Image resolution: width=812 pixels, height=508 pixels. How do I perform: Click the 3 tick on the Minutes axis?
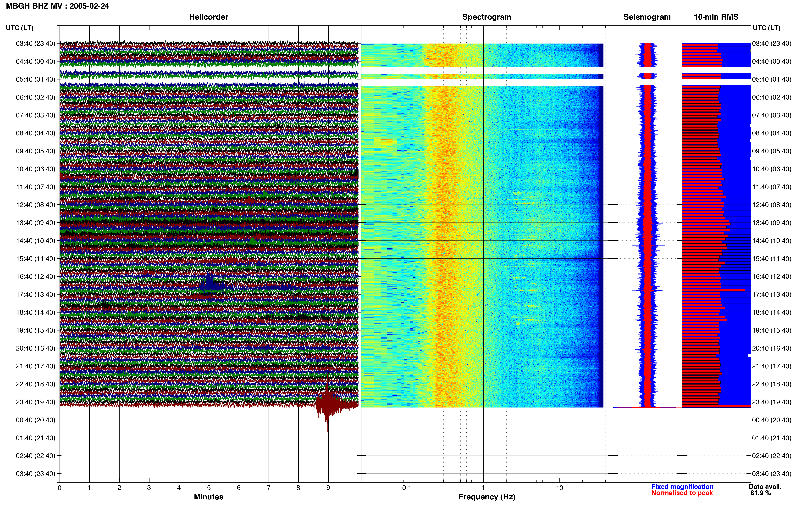(x=149, y=487)
